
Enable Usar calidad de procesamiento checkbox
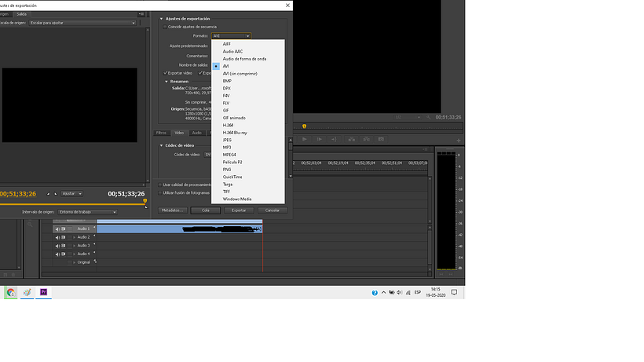(160, 185)
